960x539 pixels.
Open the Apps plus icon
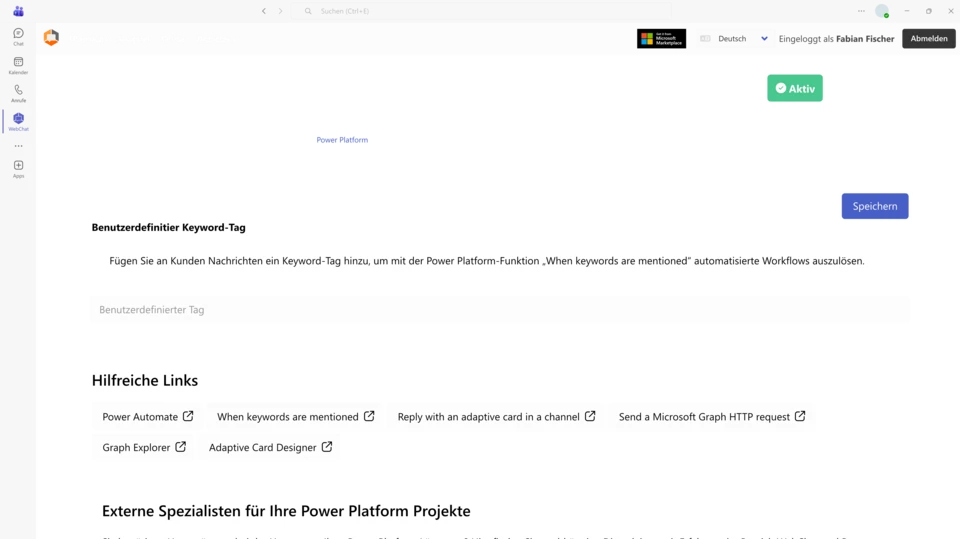tap(18, 169)
